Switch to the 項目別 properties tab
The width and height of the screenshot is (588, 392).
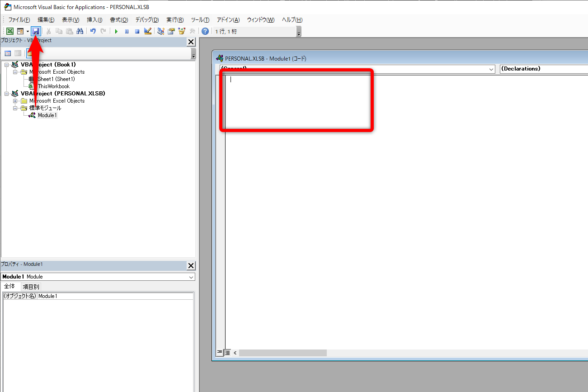31,287
